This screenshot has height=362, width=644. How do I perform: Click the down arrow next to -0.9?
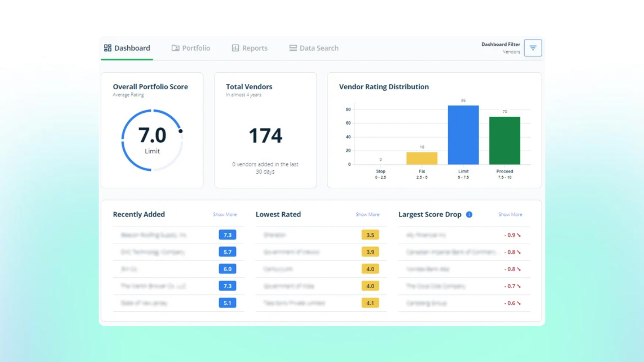[519, 235]
